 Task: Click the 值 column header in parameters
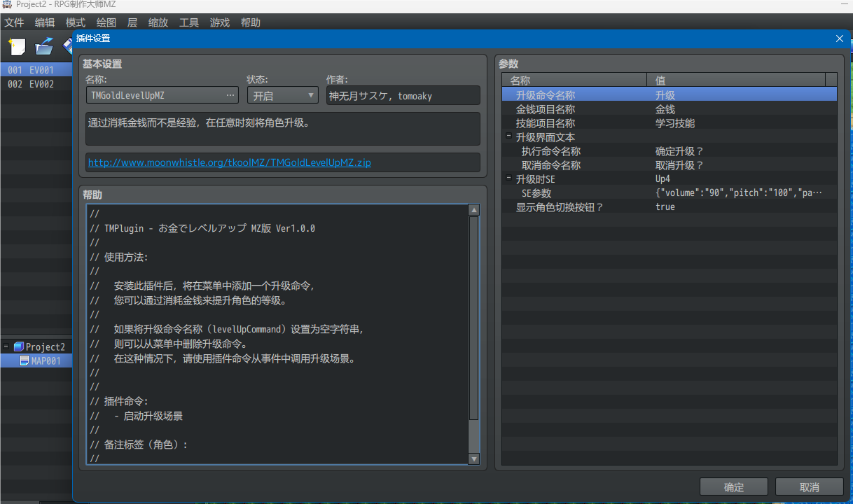(736, 80)
